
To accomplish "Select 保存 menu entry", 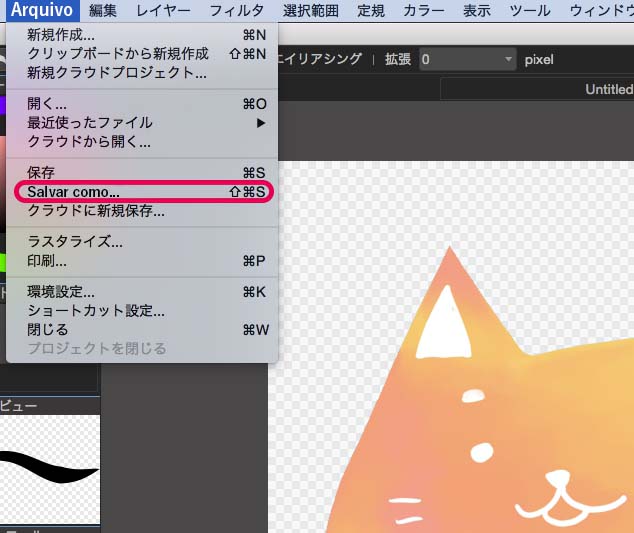I will tap(142, 173).
